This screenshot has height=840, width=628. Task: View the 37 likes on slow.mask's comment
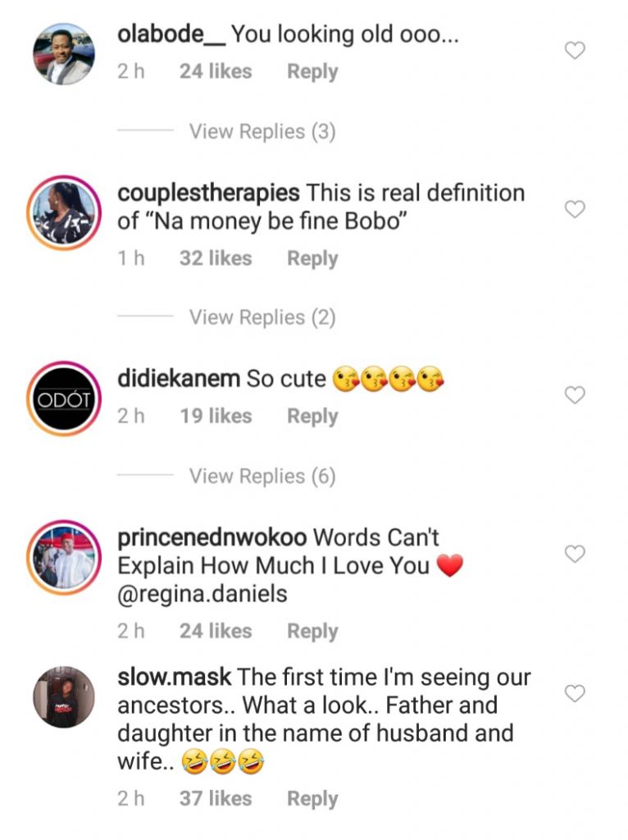[x=216, y=798]
